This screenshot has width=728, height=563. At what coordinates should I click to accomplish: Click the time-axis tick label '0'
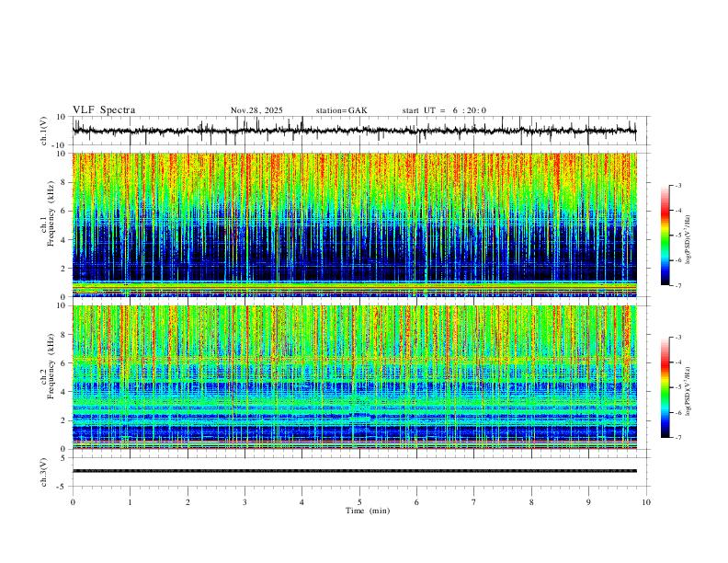click(73, 502)
